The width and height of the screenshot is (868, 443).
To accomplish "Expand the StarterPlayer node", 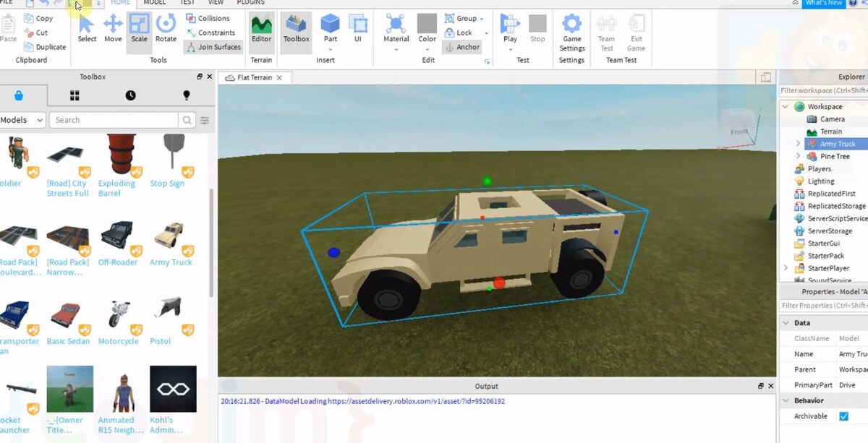I will click(x=786, y=268).
